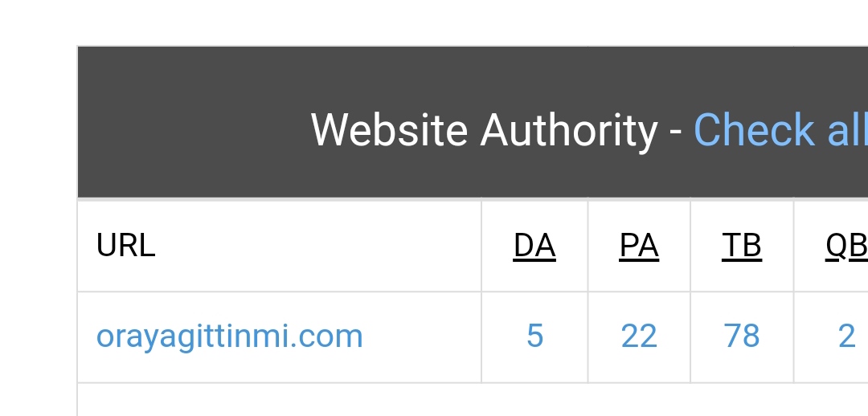This screenshot has height=416, width=868.
Task: Select the DA value 5
Action: click(x=534, y=336)
